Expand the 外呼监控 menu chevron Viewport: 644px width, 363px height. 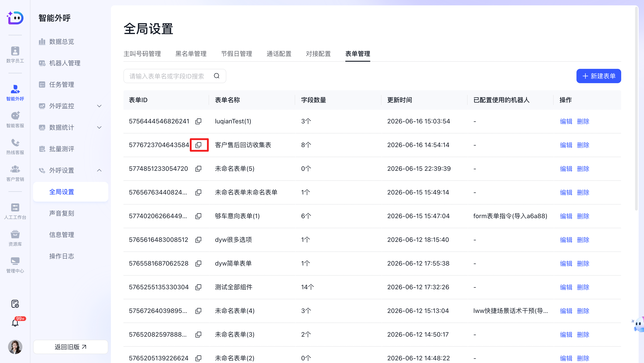(99, 106)
